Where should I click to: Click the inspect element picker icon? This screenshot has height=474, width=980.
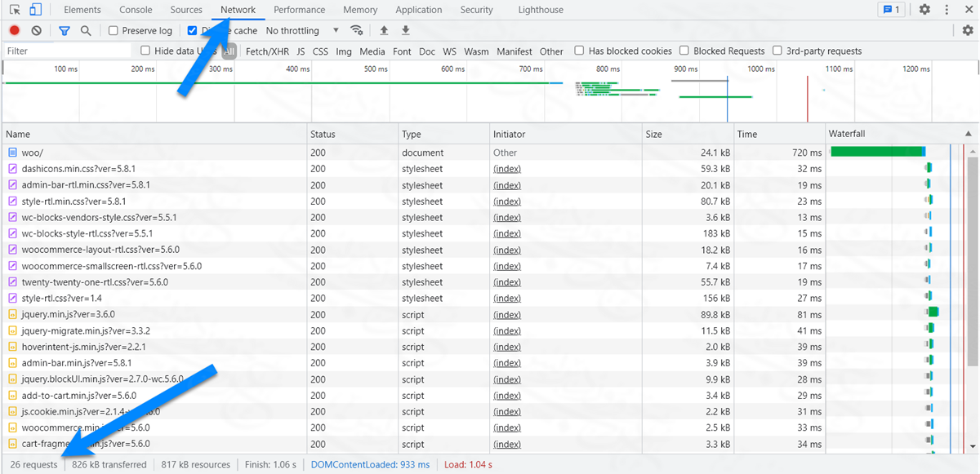click(15, 10)
